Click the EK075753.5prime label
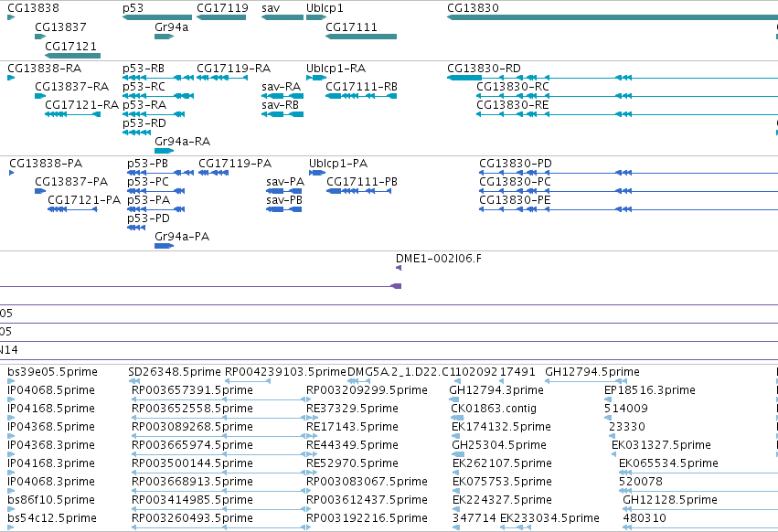 tap(502, 482)
